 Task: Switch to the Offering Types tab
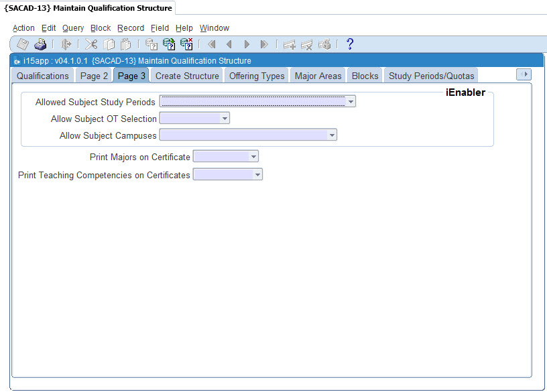pos(257,76)
